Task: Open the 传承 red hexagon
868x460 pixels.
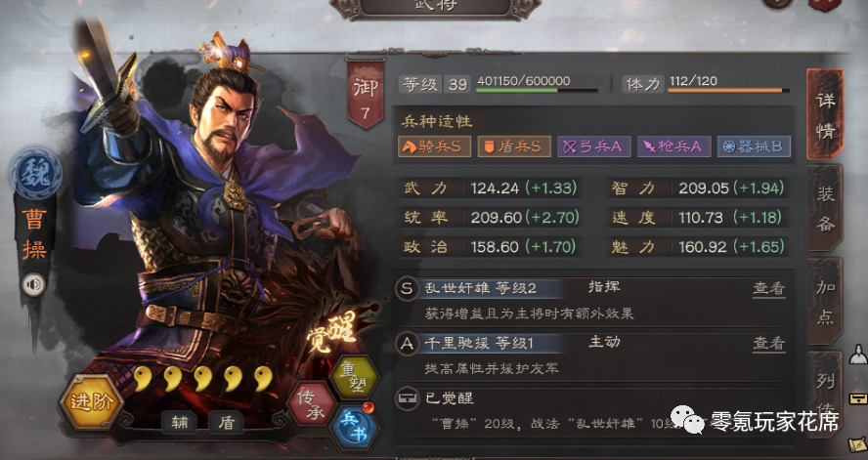Action: pos(313,404)
